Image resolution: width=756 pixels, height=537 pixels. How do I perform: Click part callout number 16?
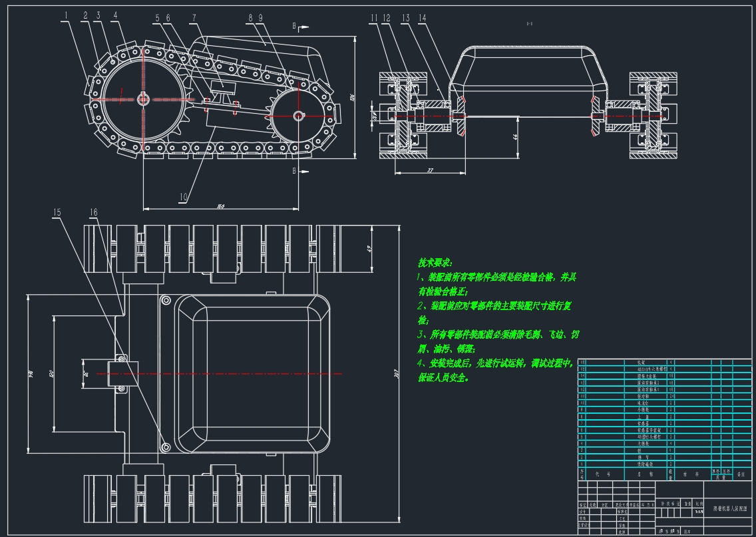94,212
